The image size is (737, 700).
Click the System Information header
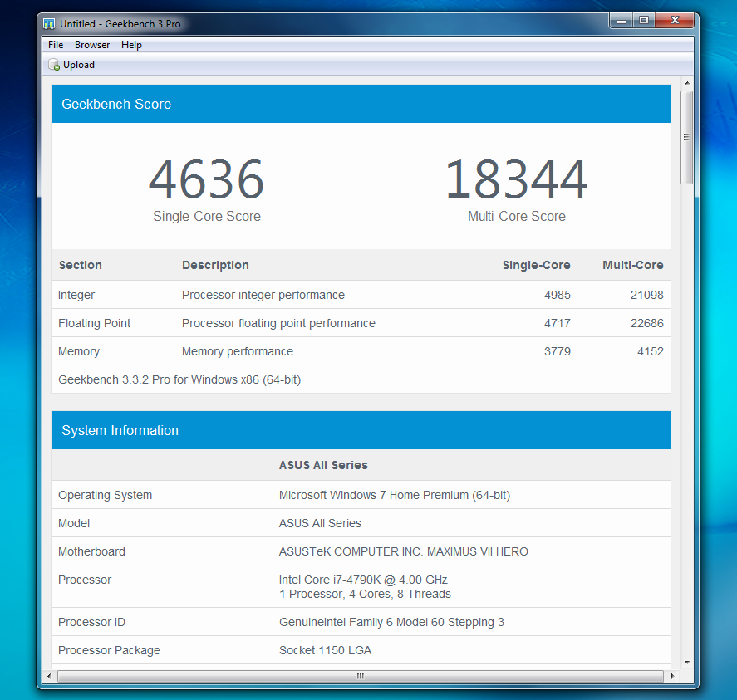coord(361,430)
